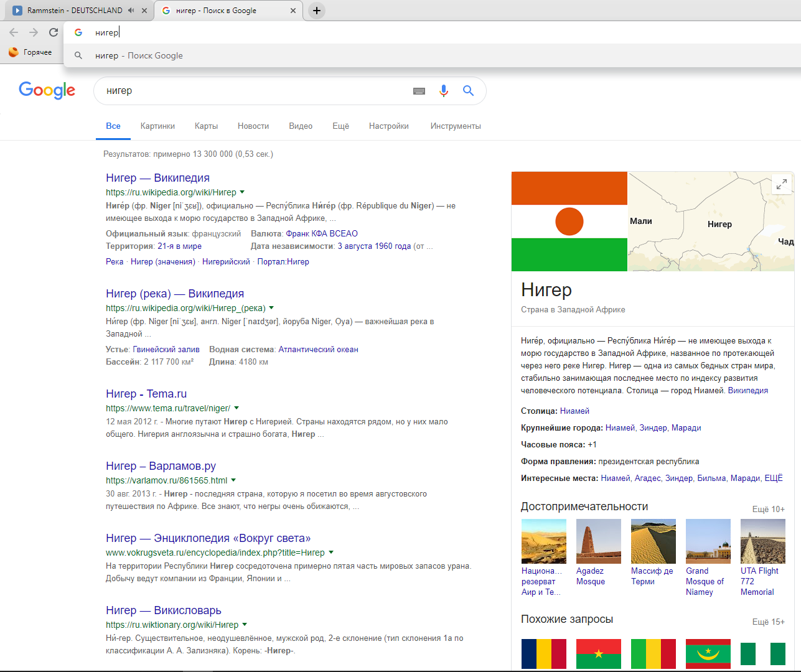Open Нигер – Варламов.ру result

(161, 466)
